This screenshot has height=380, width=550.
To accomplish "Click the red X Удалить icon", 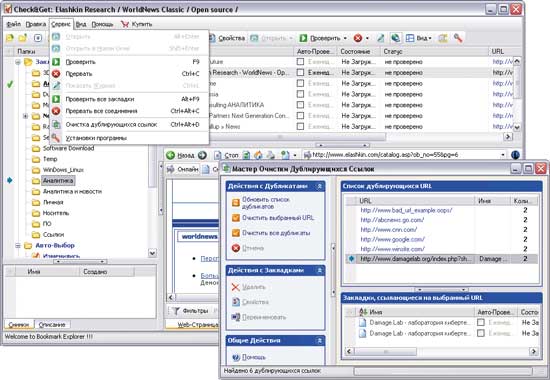I will (x=235, y=287).
